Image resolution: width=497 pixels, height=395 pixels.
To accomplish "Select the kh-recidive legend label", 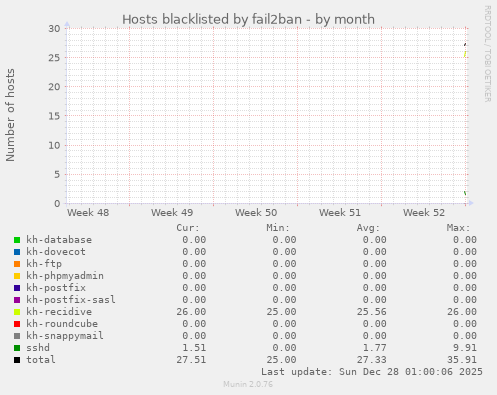I will coord(59,312).
